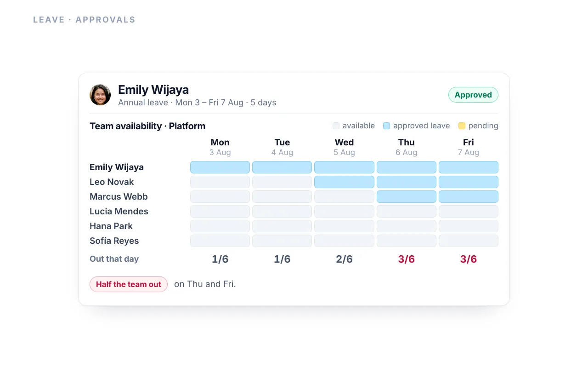Click the Annual leave date summary line

(197, 103)
